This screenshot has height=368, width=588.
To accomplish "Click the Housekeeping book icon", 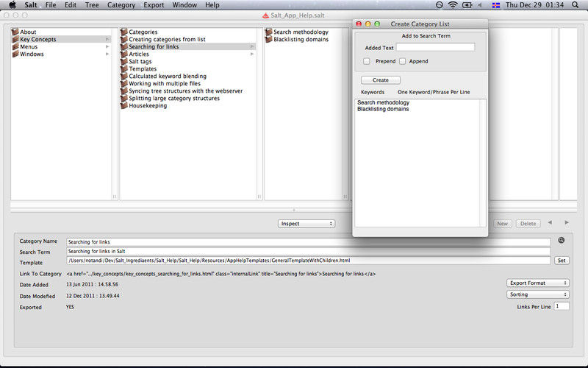I will 123,105.
